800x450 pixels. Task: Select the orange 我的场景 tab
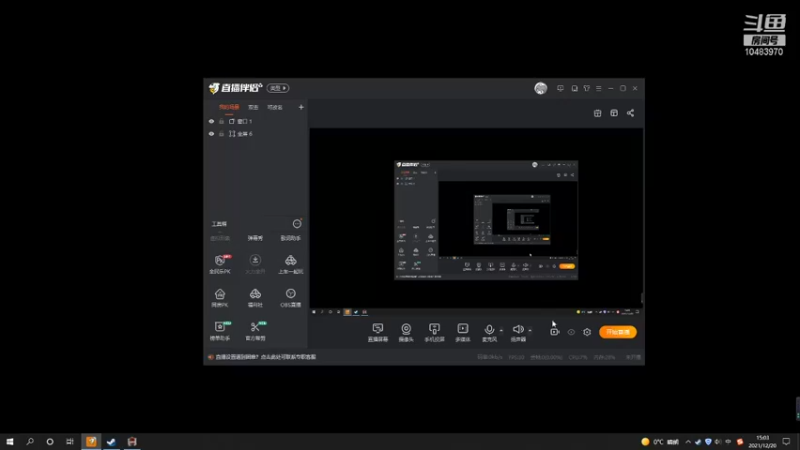pyautogui.click(x=229, y=107)
